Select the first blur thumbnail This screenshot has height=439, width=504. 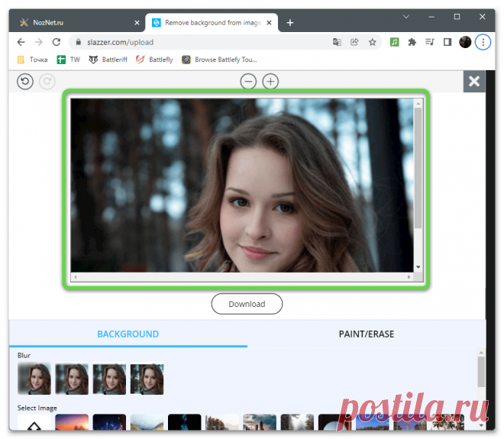[34, 379]
